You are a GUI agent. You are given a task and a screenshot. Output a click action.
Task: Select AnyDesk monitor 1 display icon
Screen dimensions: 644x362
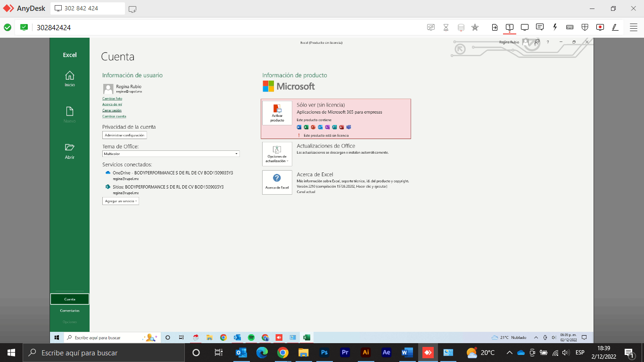click(510, 27)
